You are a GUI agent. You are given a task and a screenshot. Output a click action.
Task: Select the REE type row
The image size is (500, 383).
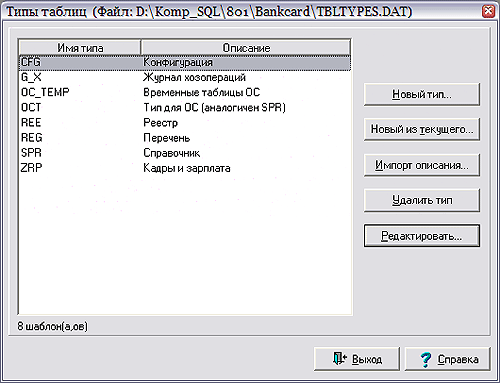click(x=185, y=123)
